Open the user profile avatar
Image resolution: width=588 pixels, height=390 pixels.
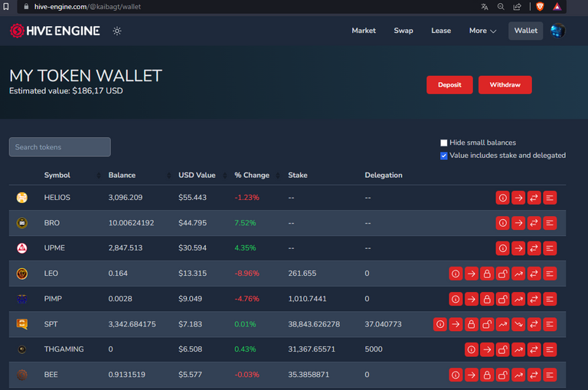pyautogui.click(x=557, y=31)
